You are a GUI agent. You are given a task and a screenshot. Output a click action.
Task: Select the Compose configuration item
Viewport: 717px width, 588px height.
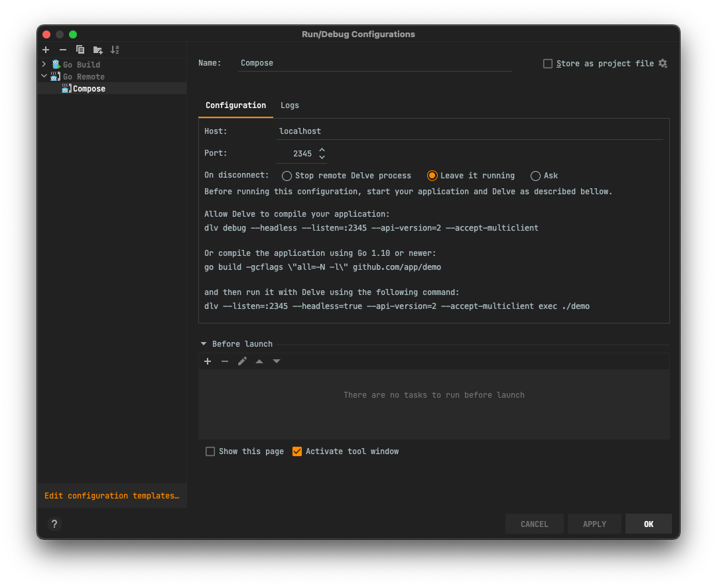[112, 89]
